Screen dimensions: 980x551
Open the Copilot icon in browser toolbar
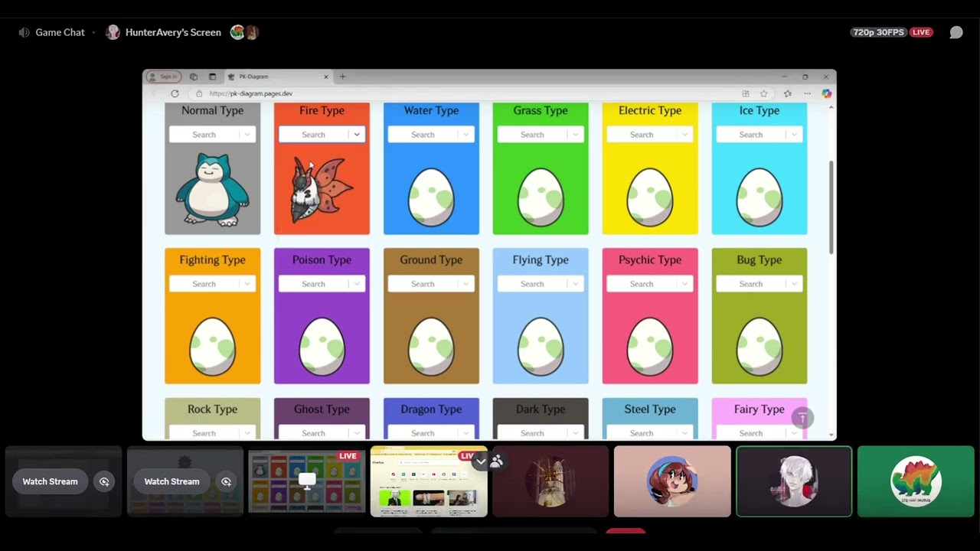826,93
